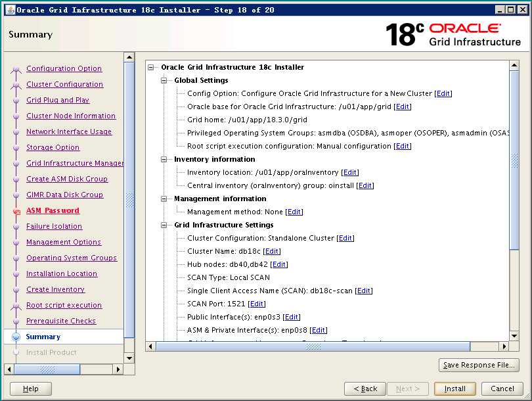Cancel the installer
This screenshot has width=532, height=401.
coord(502,389)
